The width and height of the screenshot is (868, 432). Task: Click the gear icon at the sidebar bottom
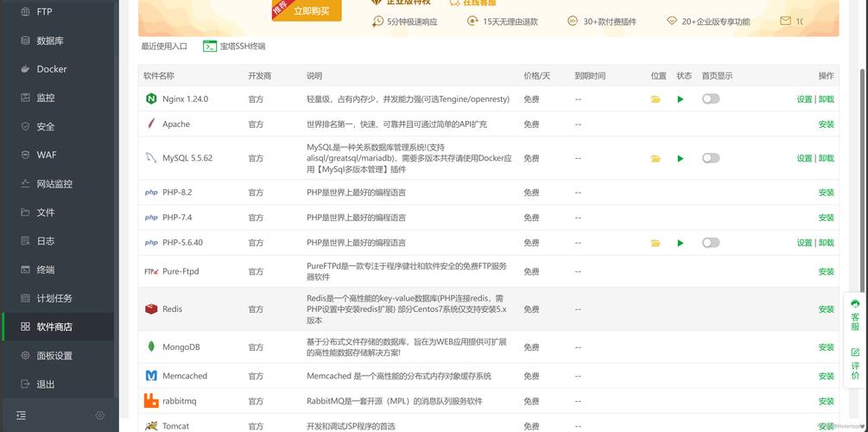[x=99, y=416]
